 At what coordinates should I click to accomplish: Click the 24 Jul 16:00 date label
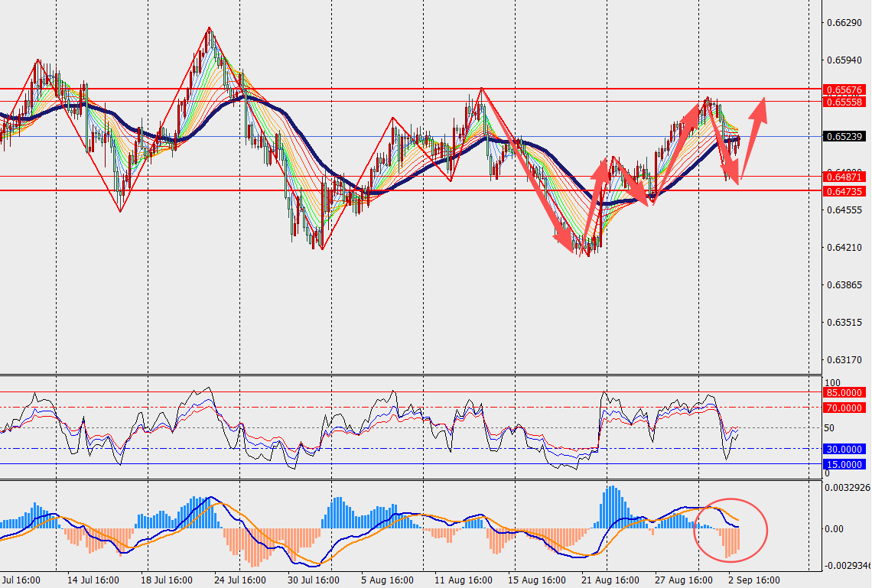(x=239, y=580)
